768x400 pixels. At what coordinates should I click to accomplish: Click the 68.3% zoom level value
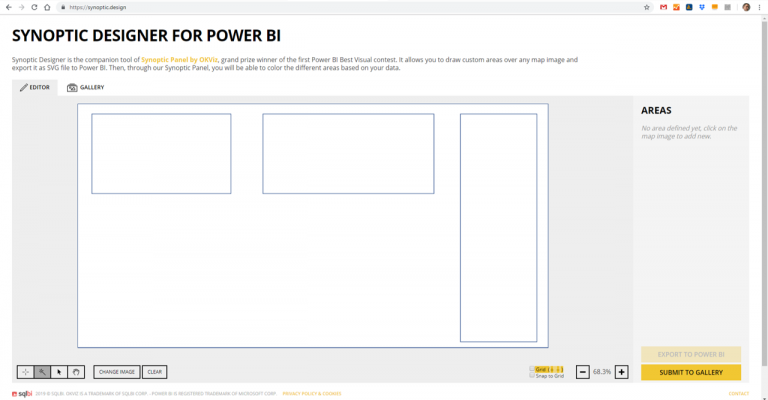pos(602,372)
